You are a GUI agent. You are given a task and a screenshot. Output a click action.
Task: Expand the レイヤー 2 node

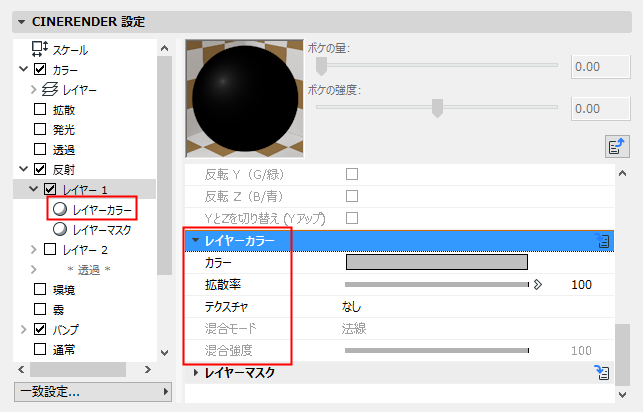click(x=34, y=249)
